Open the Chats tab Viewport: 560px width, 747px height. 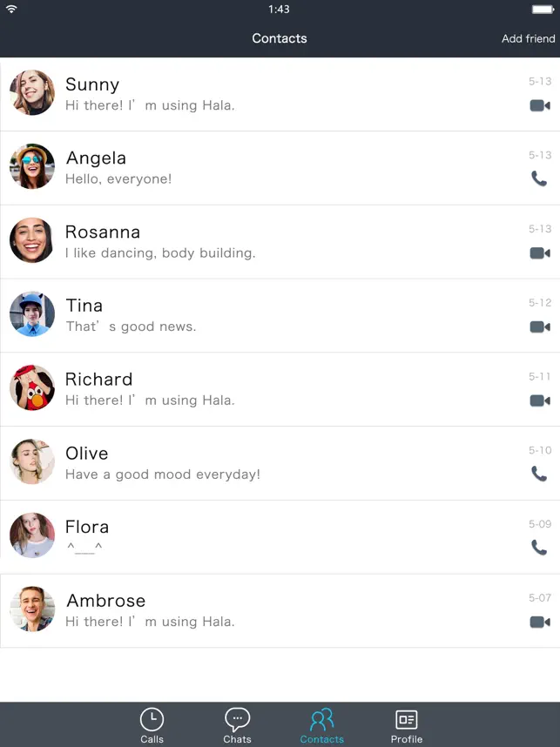(238, 725)
